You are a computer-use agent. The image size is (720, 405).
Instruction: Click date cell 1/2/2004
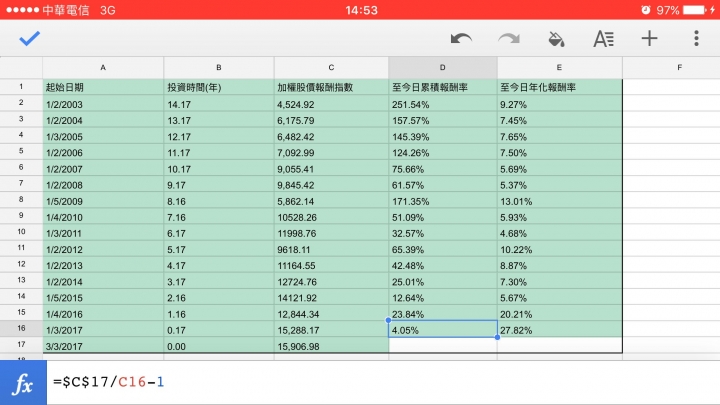pyautogui.click(x=103, y=120)
